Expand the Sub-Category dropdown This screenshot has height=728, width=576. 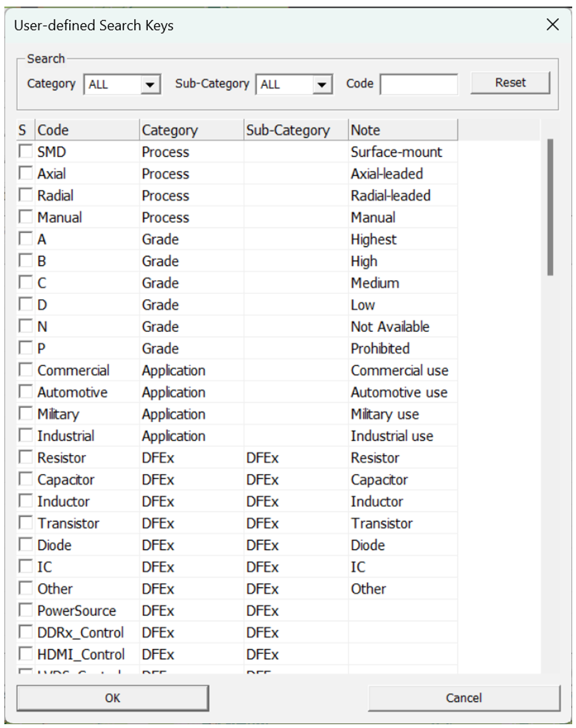pos(294,84)
